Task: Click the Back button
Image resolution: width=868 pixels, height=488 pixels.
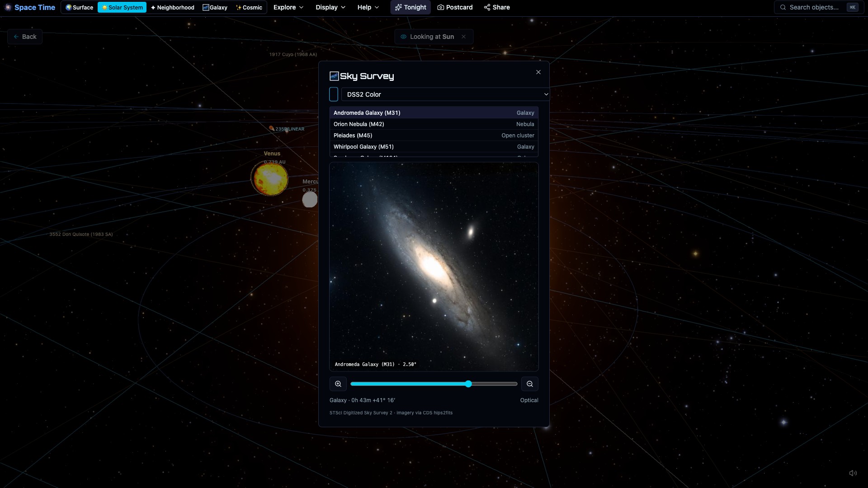Action: [x=25, y=37]
